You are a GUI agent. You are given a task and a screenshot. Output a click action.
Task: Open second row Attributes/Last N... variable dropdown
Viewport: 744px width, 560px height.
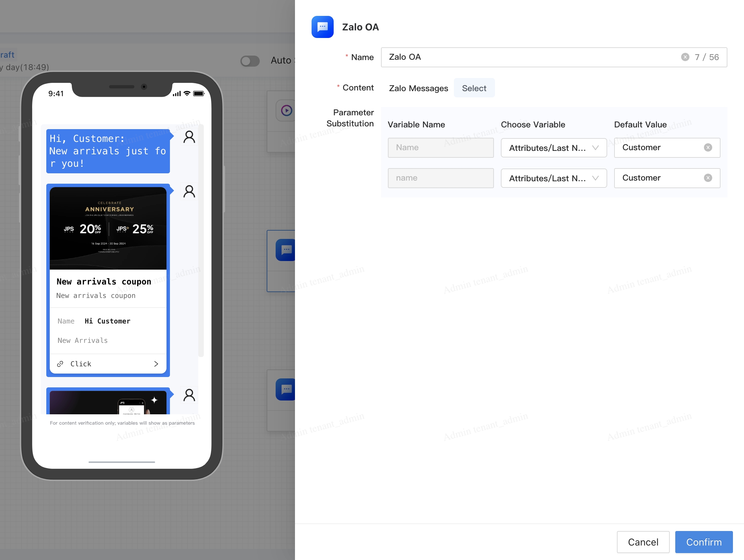pos(553,178)
